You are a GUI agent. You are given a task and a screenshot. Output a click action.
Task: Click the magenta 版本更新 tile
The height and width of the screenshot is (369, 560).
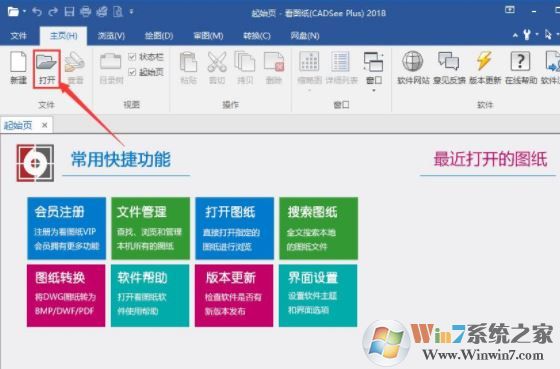(234, 295)
